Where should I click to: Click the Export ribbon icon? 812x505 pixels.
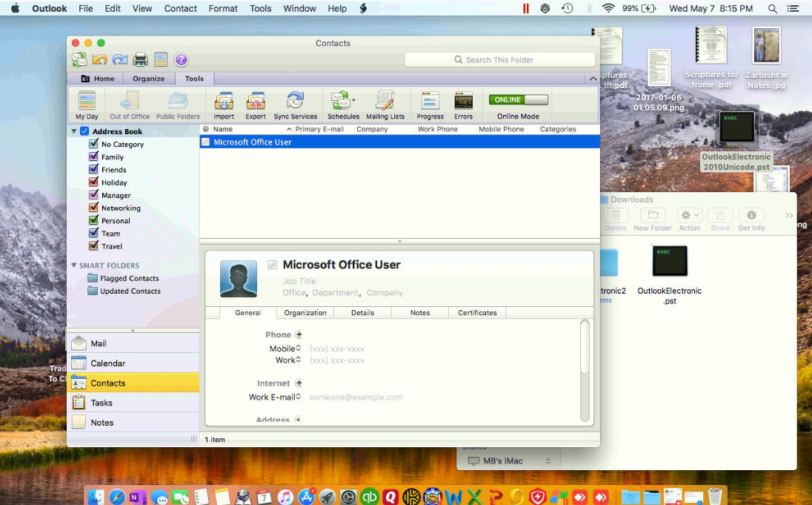(x=256, y=105)
